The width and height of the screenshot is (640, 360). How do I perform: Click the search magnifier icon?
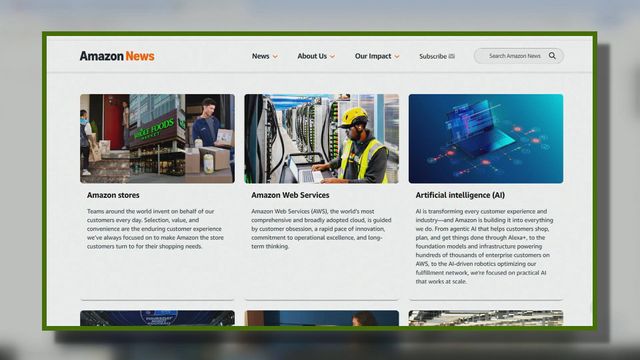click(552, 56)
